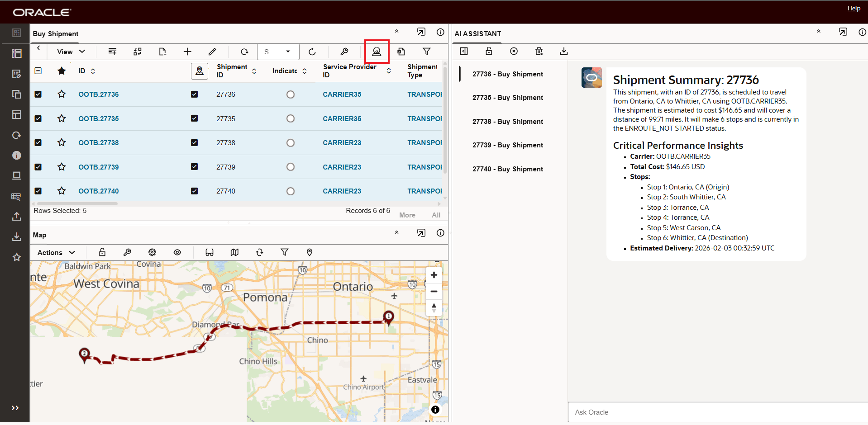
Task: Star the OOTB.27736 row as favorite
Action: (62, 94)
